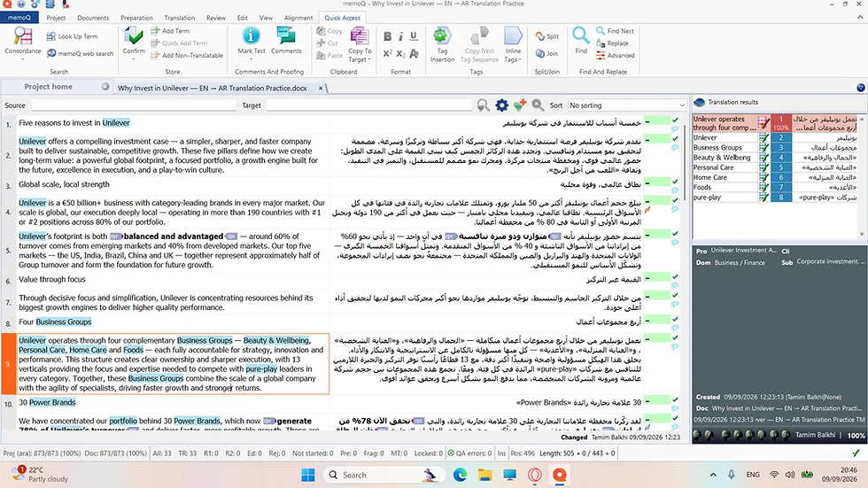Apply subscript formatting

400,54
